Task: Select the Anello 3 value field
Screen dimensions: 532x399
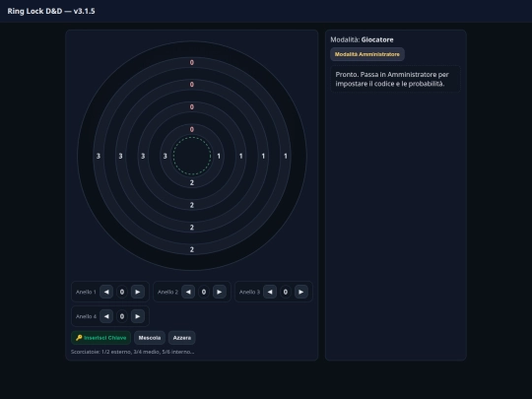Action: coord(286,292)
